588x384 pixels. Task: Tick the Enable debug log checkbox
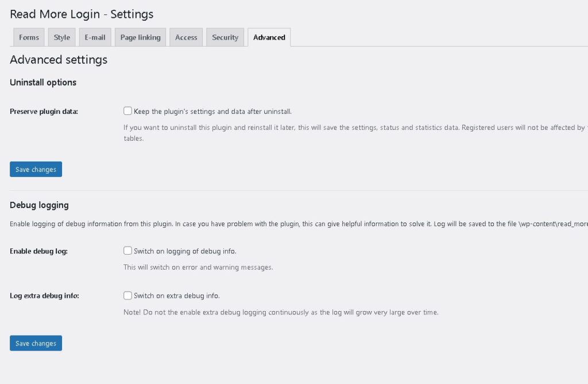pos(128,251)
